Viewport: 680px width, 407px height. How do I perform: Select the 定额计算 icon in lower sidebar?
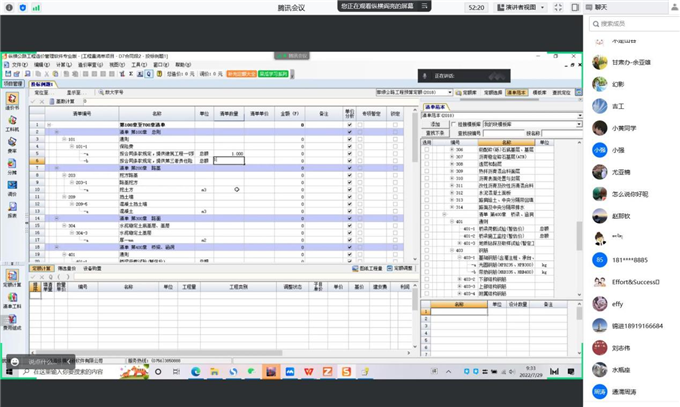pos(12,277)
